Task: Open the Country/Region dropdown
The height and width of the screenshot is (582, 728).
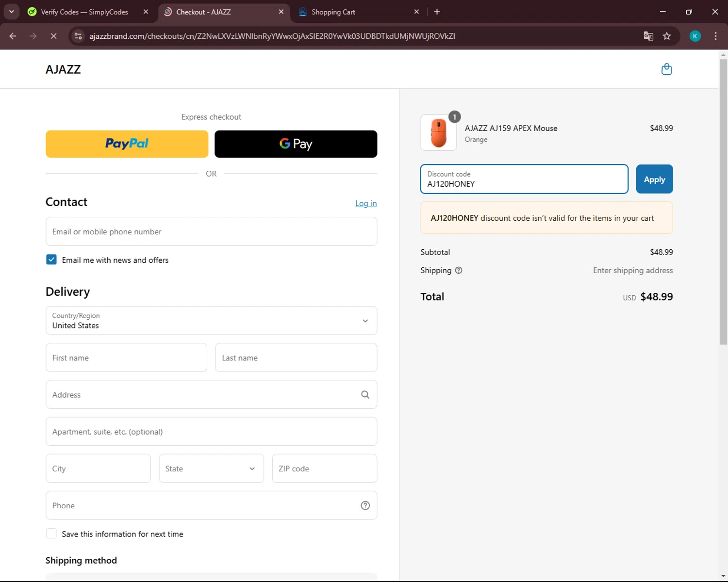Action: [211, 321]
